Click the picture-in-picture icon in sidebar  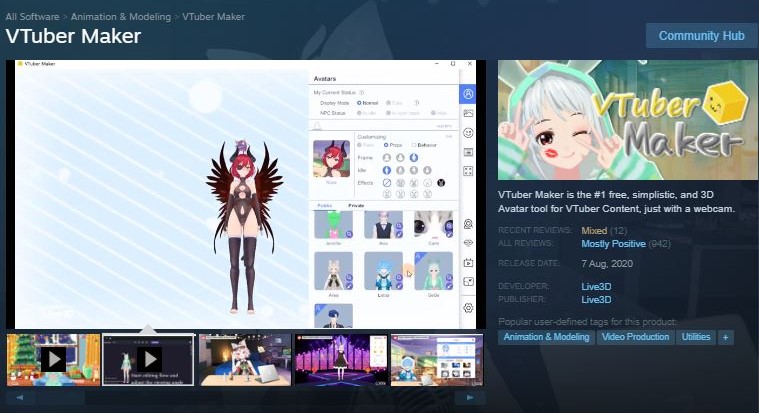[468, 282]
